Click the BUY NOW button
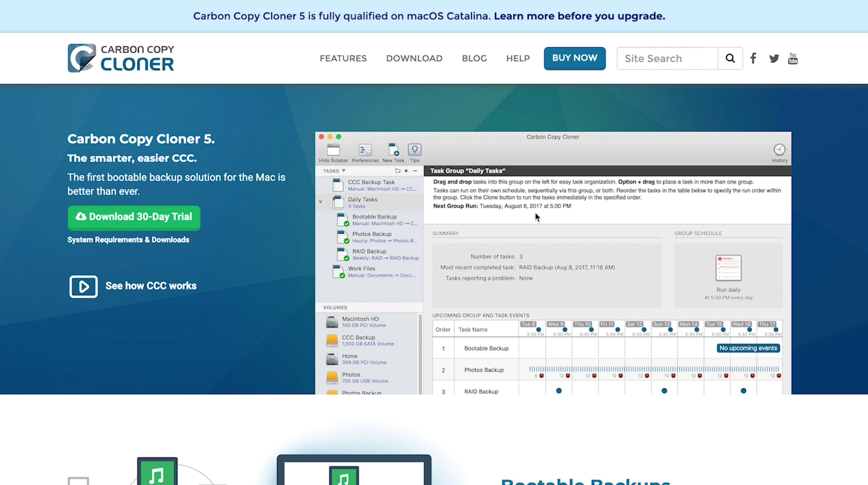 [x=575, y=58]
